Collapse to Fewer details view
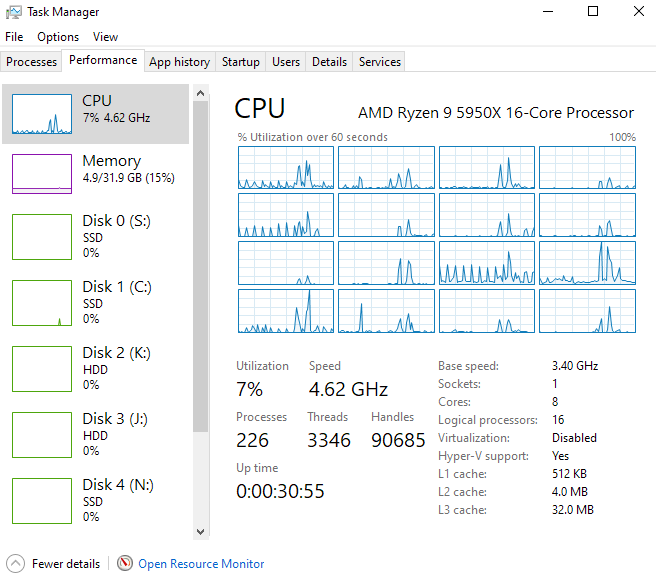This screenshot has width=656, height=585. click(53, 564)
